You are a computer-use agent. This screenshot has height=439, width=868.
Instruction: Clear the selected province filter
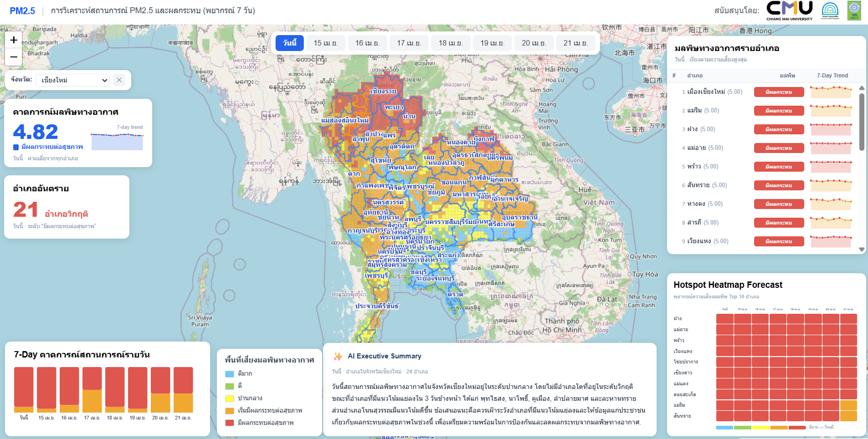tap(119, 80)
